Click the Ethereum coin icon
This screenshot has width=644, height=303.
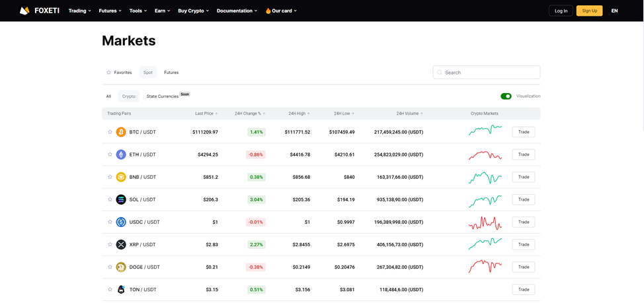[121, 154]
